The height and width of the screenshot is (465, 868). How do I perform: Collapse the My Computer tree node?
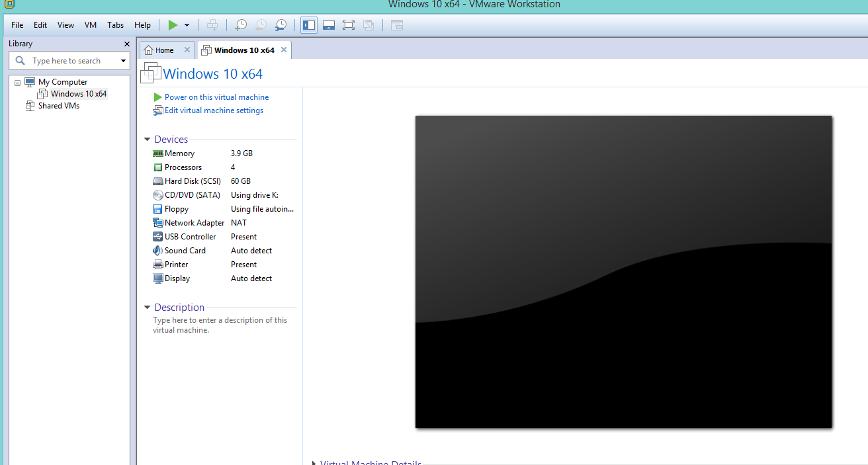(17, 83)
